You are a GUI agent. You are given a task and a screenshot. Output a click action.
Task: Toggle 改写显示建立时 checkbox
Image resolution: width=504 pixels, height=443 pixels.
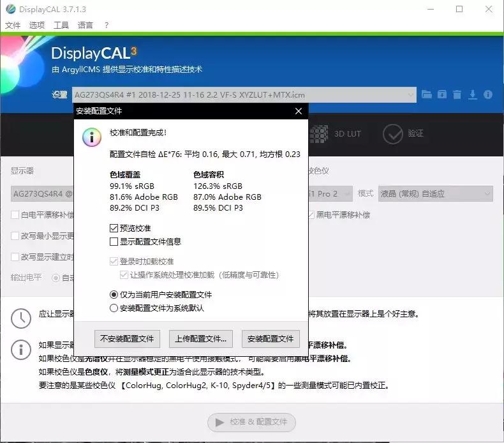[x=15, y=257]
